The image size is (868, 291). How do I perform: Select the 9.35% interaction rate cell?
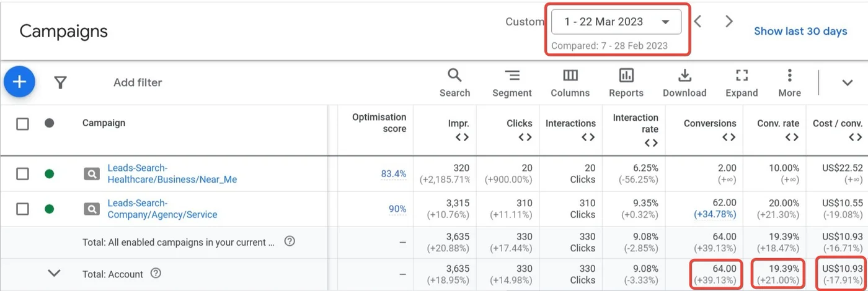coord(645,203)
